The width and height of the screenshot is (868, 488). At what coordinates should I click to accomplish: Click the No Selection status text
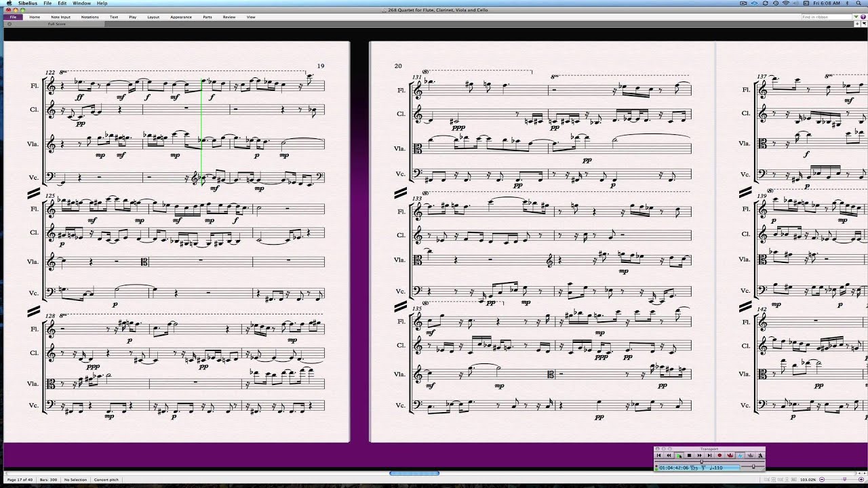[75, 480]
